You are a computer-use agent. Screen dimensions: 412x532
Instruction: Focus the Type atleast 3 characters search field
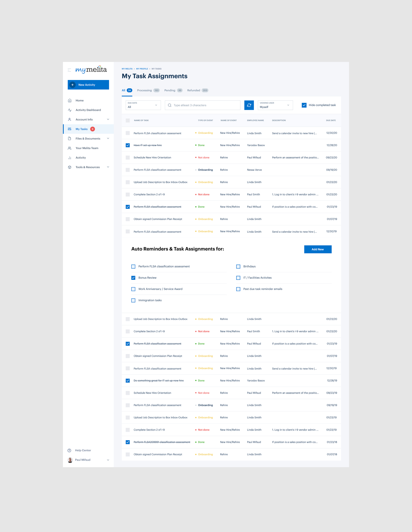point(202,105)
